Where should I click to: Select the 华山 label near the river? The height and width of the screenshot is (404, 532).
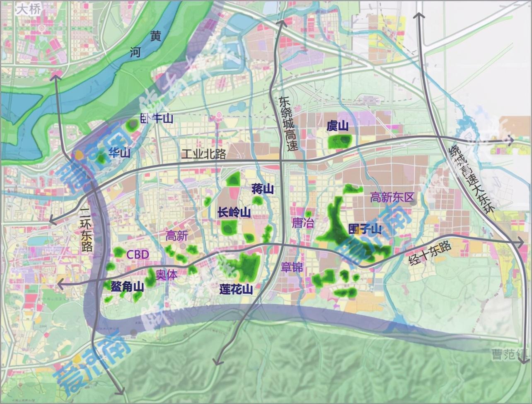click(119, 153)
